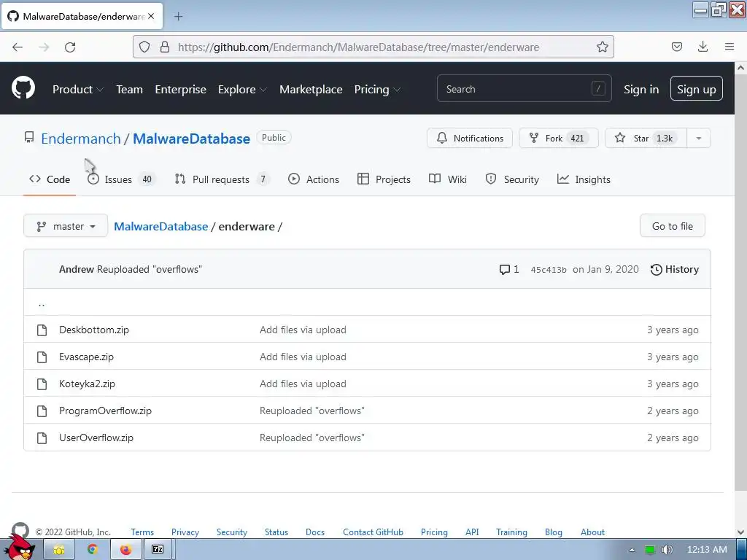Open Marketplace in the header
The height and width of the screenshot is (560, 747).
click(311, 89)
